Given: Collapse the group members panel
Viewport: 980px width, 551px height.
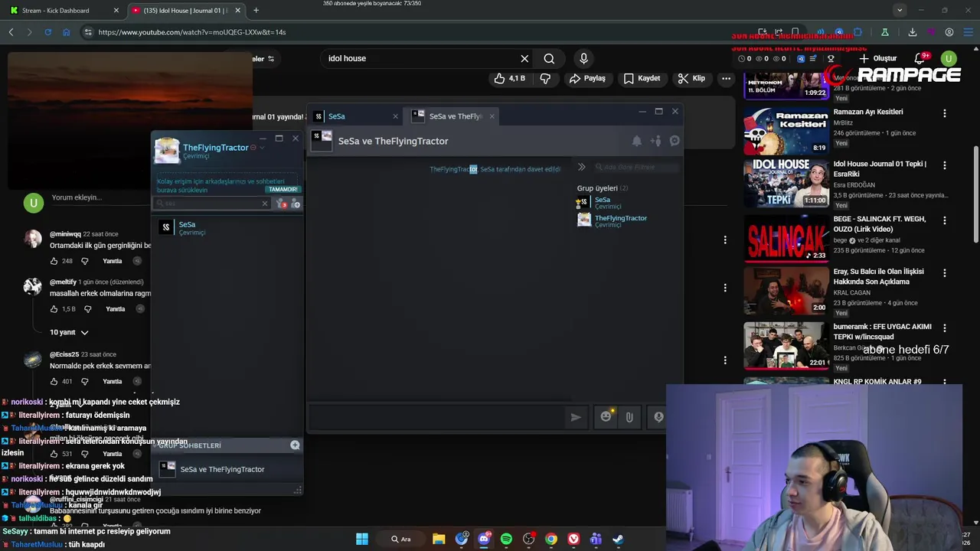Looking at the screenshot, I should 581,167.
